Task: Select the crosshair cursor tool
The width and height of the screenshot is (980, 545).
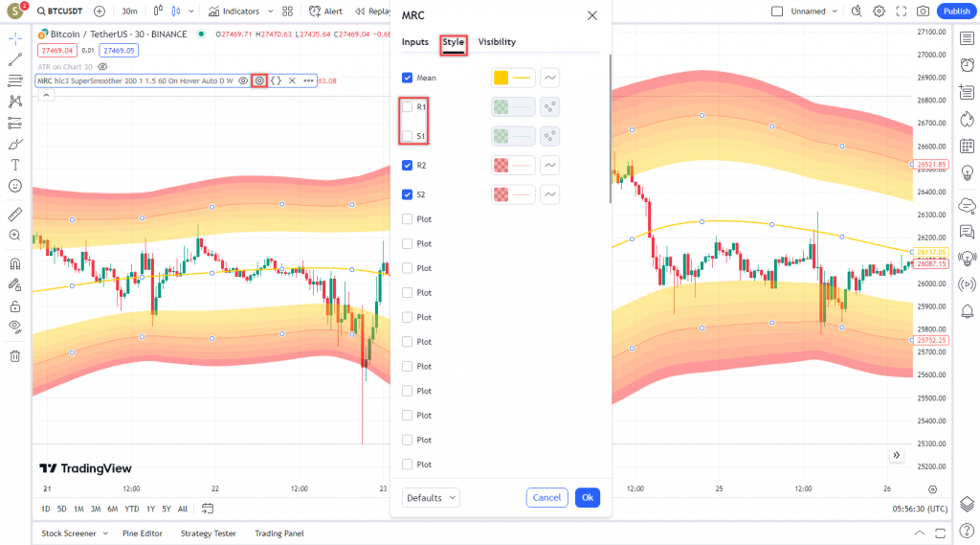Action: [x=15, y=38]
